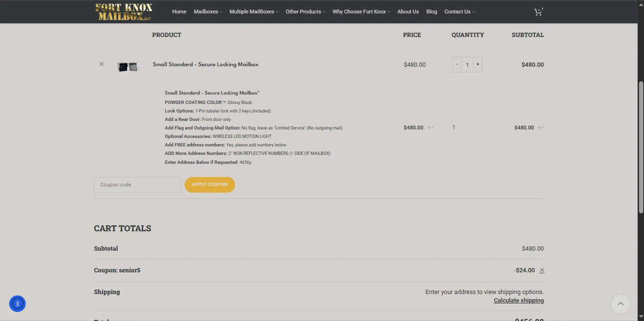Click the CART TOTALS heading

point(122,228)
